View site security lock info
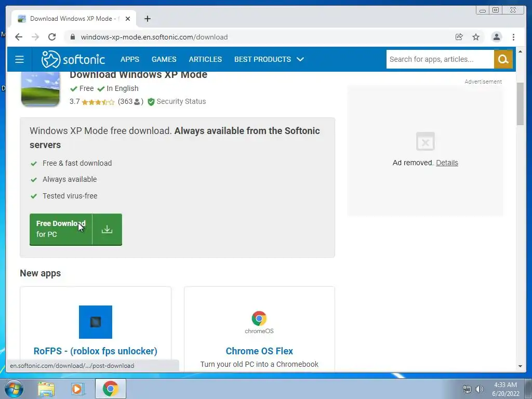The height and width of the screenshot is (399, 532). click(73, 37)
